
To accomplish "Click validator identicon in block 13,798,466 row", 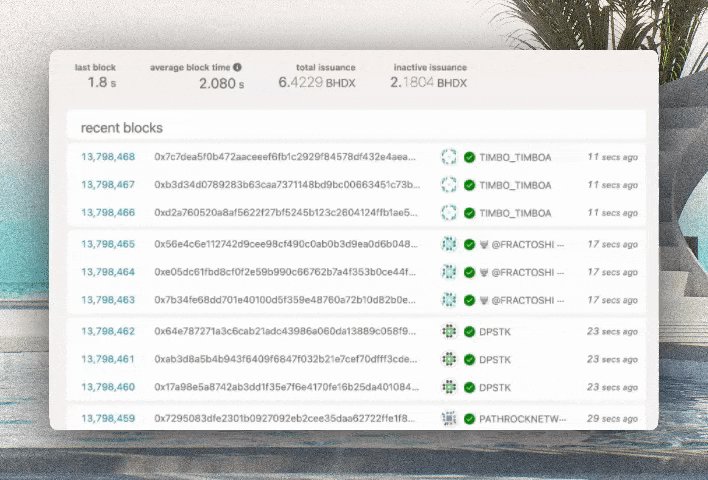I will [x=449, y=213].
